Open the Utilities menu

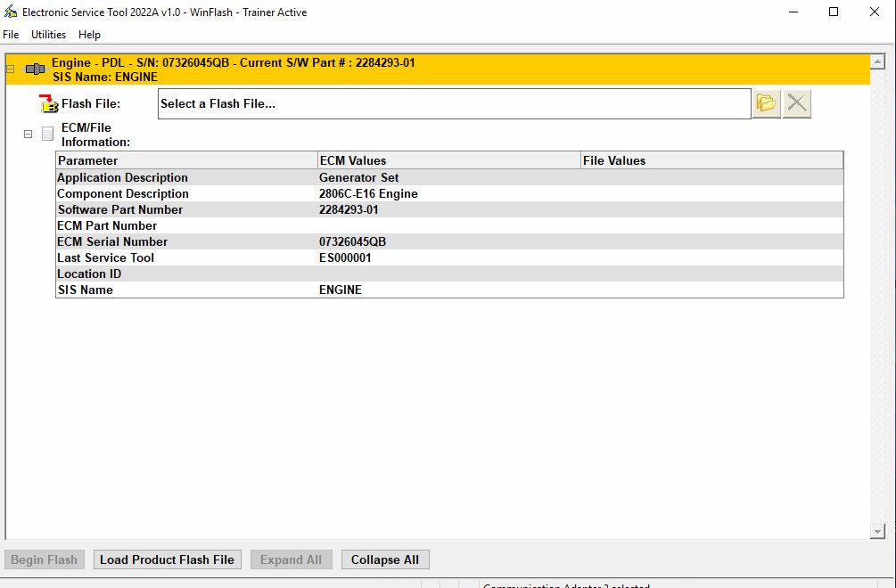tap(48, 34)
